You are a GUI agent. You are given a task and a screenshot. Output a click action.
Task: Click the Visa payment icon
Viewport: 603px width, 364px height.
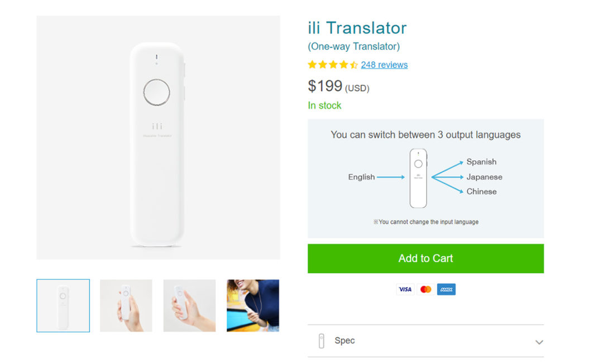405,289
